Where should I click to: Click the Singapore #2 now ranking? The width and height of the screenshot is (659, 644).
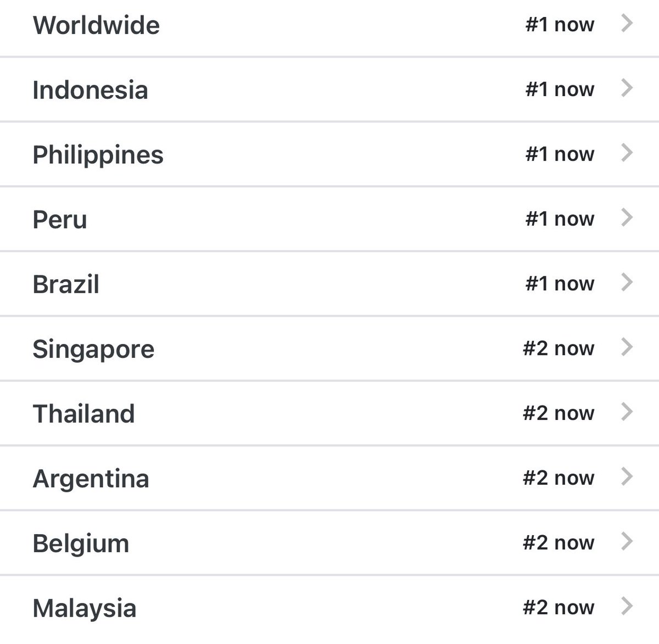point(559,348)
